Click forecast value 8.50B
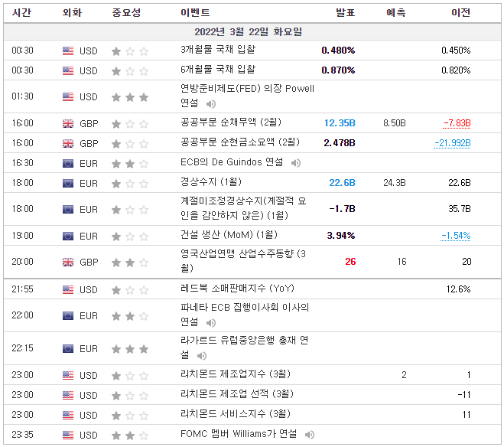The width and height of the screenshot is (504, 447). (x=395, y=123)
